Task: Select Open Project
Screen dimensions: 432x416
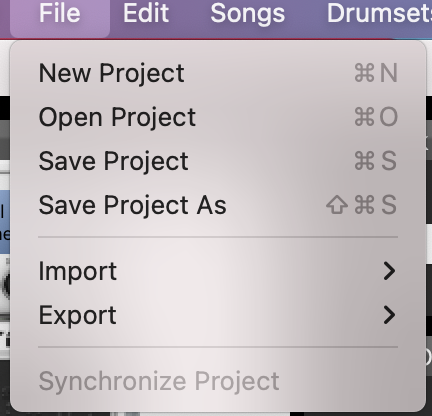Action: point(218,117)
